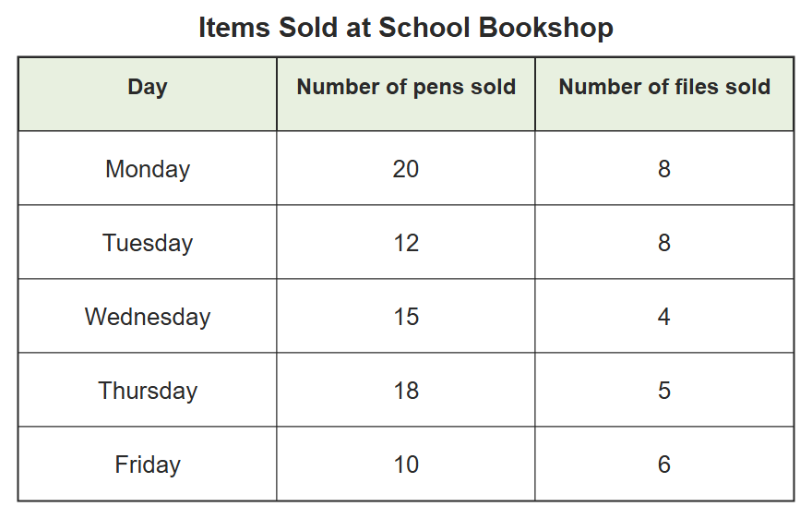Viewport: 812px width, 519px height.
Task: Select Tuesday's files sold value 8
Action: click(x=664, y=243)
